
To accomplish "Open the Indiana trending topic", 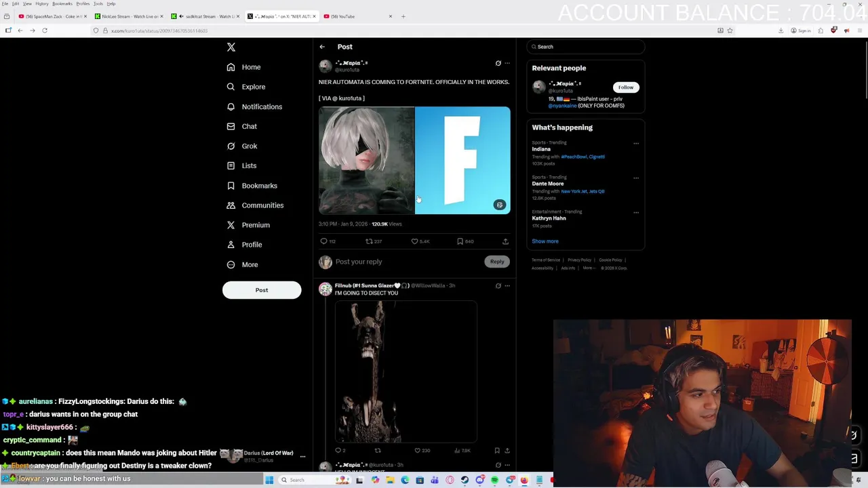I will pyautogui.click(x=541, y=149).
